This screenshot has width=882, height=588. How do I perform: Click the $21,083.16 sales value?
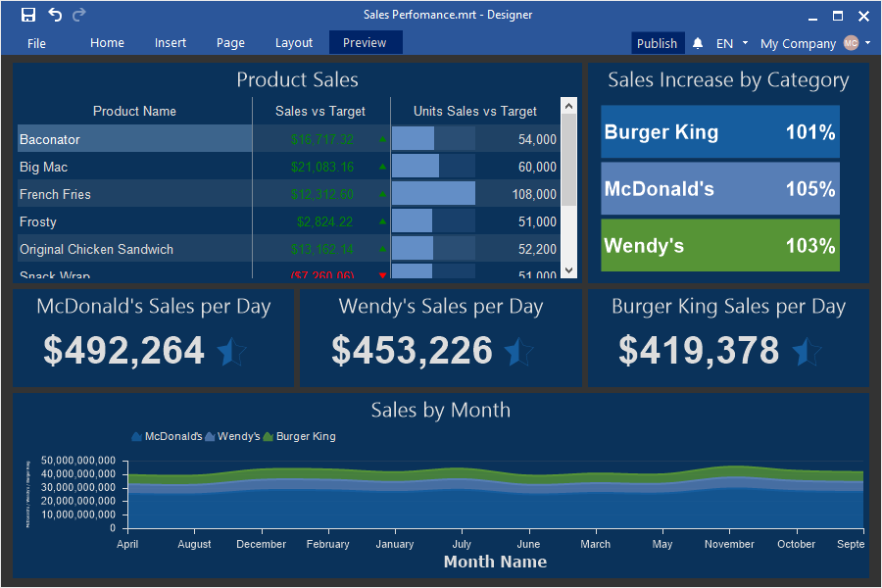(x=322, y=168)
